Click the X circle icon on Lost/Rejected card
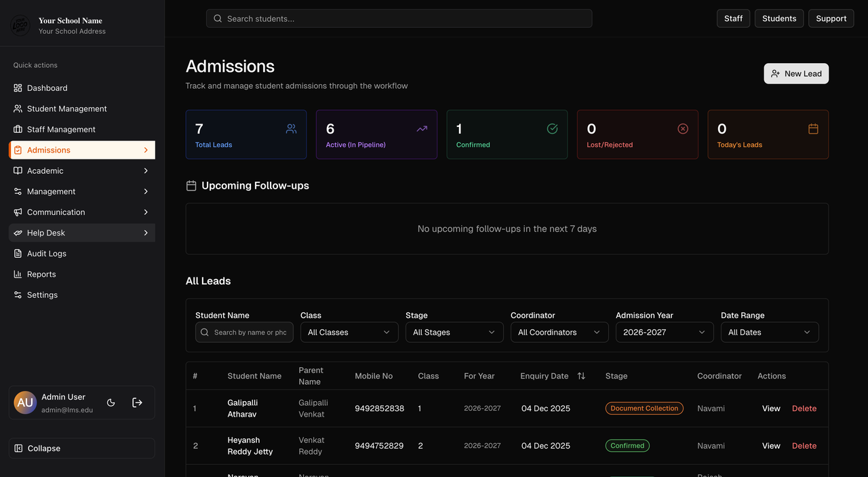Screen dimensions: 868x477 [683, 129]
